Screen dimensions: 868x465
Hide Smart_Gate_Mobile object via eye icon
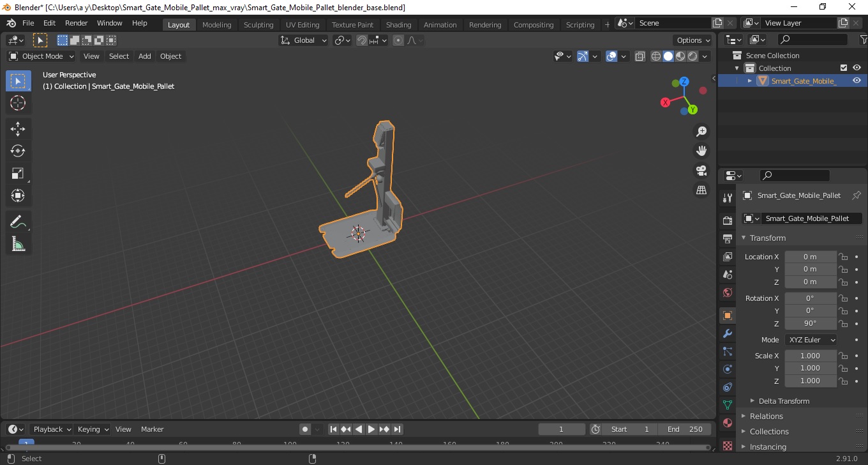[857, 80]
